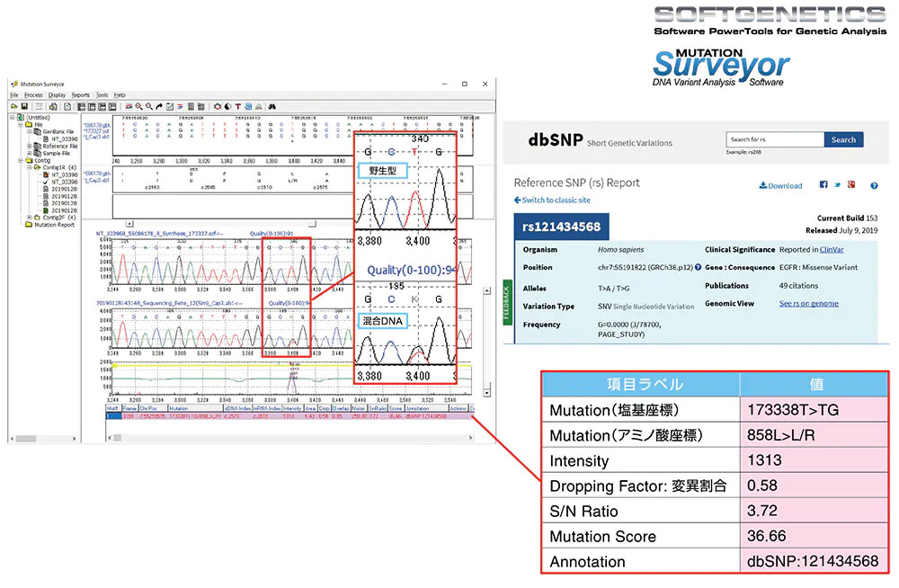Click the first magnifier zoom icon
The image size is (899, 588).
click(138, 107)
